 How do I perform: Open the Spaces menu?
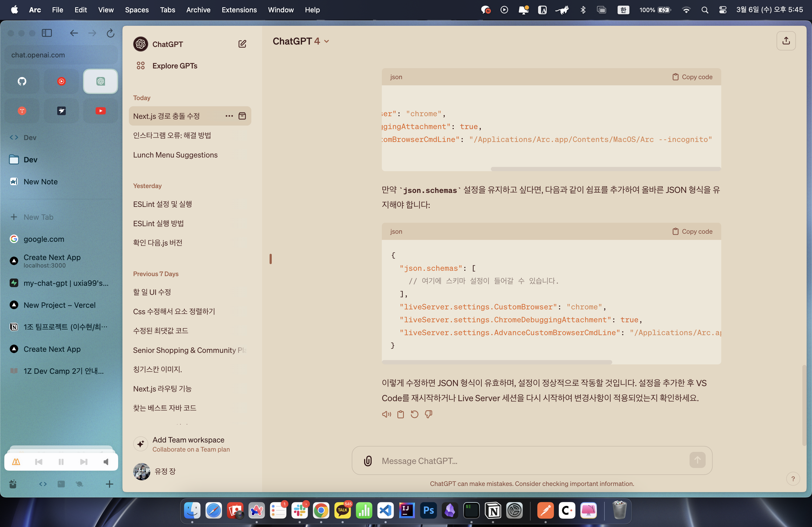coord(137,10)
